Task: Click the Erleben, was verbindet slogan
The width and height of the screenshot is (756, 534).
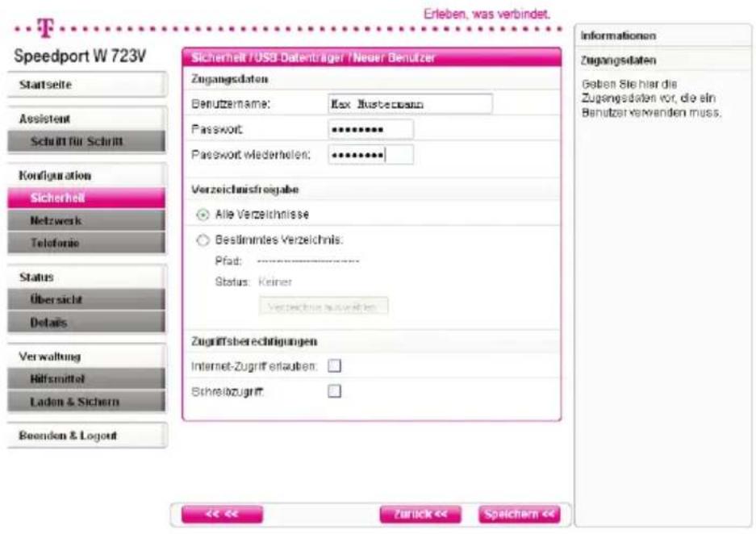Action: (487, 14)
